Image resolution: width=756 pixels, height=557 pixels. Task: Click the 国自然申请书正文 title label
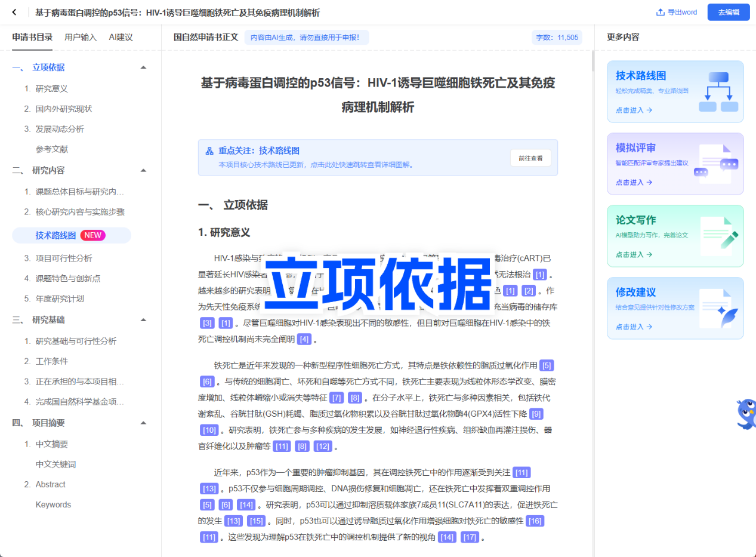pyautogui.click(x=206, y=37)
